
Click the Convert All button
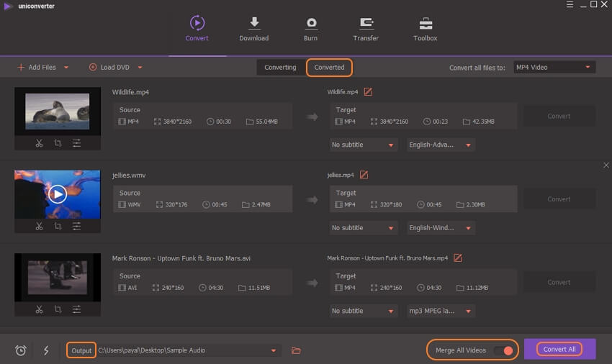[x=559, y=350]
